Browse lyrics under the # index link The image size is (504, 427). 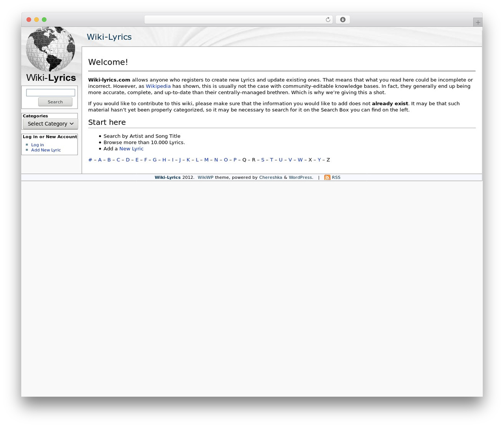[90, 160]
